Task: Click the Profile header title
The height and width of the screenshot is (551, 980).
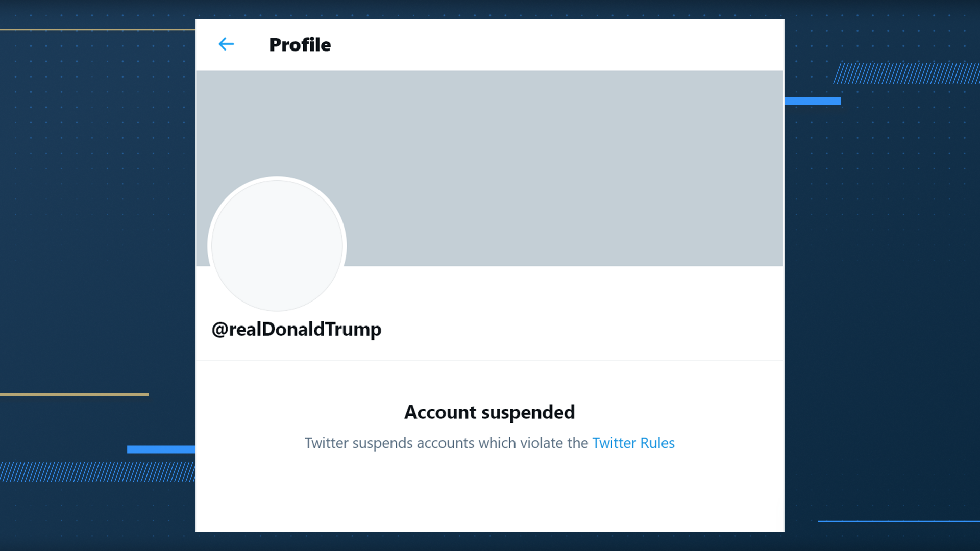Action: [x=300, y=45]
